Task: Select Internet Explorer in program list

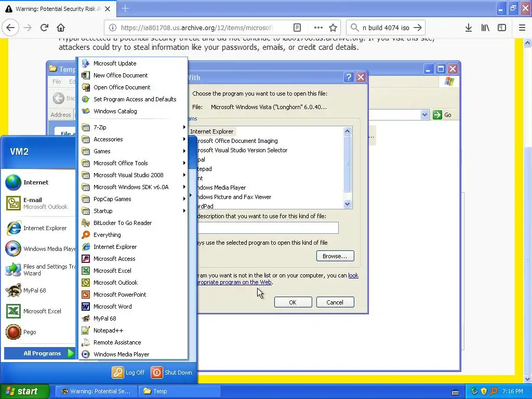Action: tap(212, 131)
